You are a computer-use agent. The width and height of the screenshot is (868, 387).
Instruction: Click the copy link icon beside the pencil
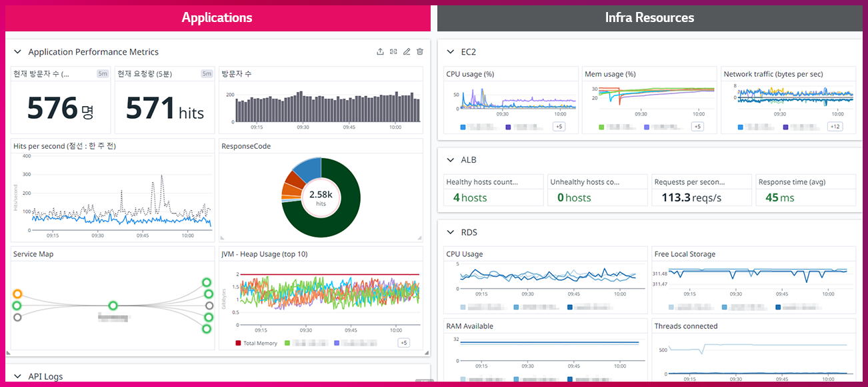393,51
